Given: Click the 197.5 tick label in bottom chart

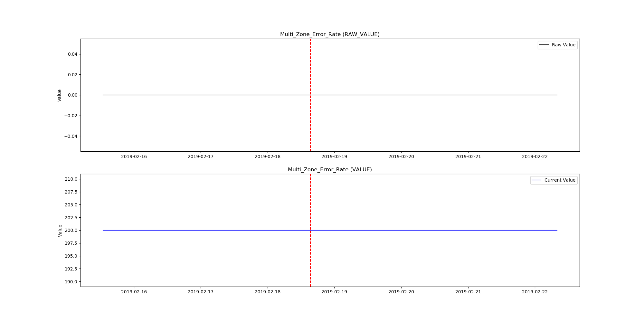Looking at the screenshot, I should coord(71,243).
